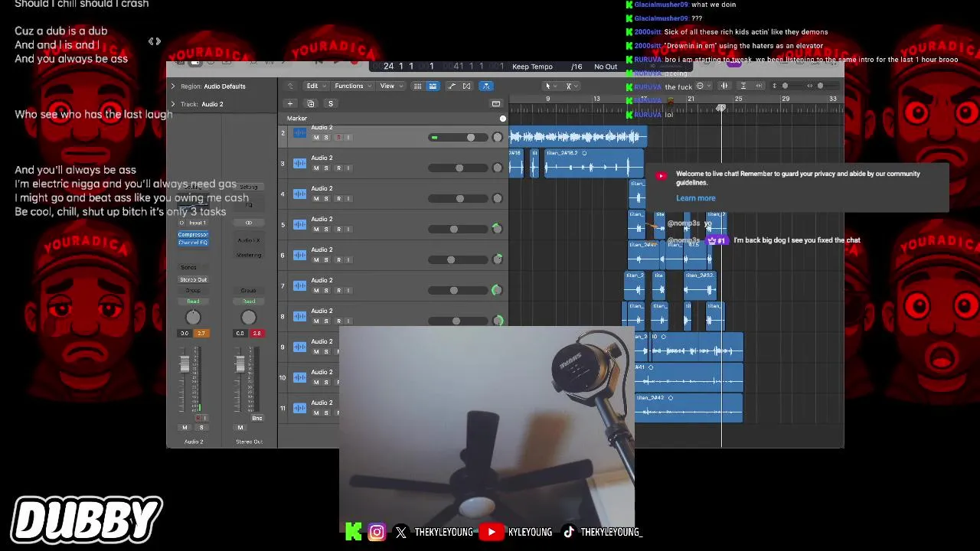Image resolution: width=980 pixels, height=551 pixels.
Task: Click the Compressor plugin slot
Action: point(193,234)
